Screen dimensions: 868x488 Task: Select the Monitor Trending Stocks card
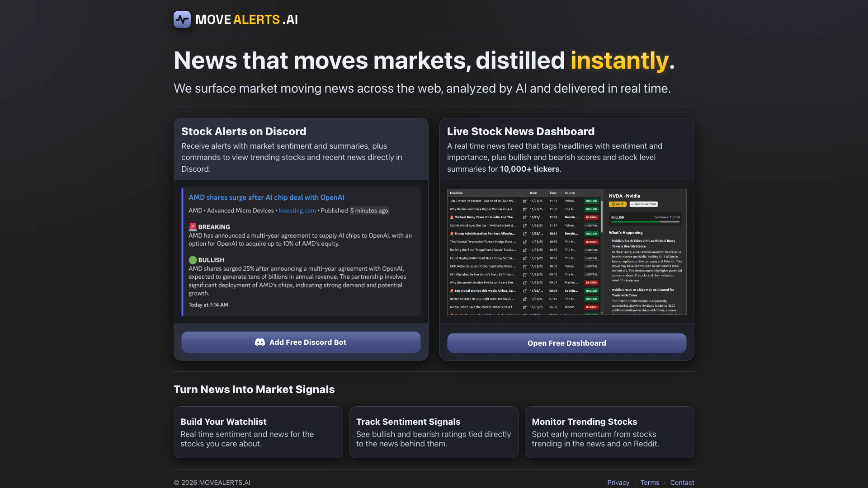(609, 432)
